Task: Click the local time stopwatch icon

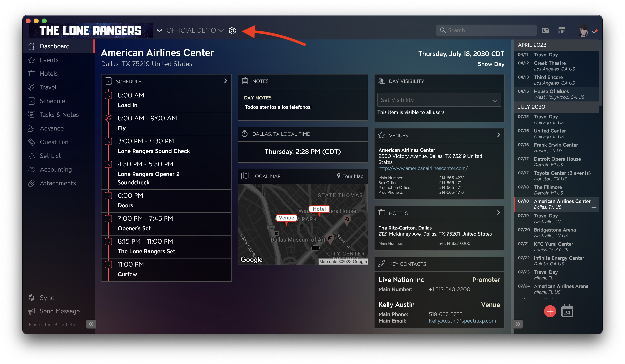Action: coord(245,133)
